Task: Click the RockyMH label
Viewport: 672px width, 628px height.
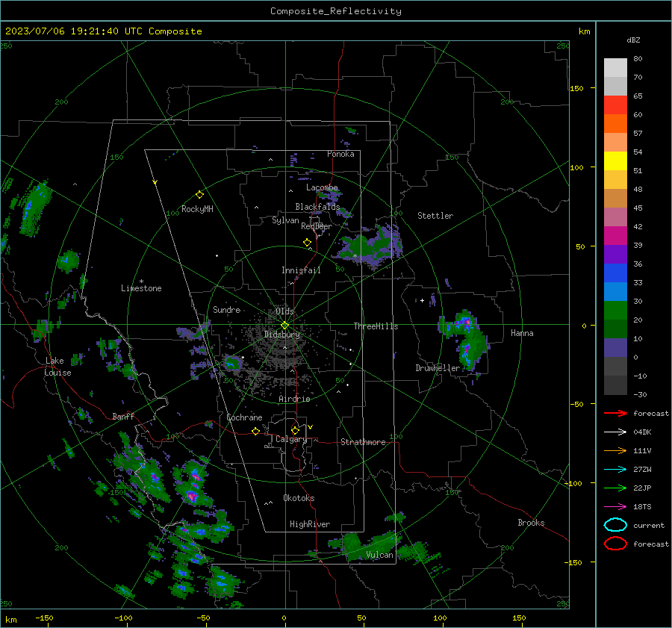Action: (197, 209)
